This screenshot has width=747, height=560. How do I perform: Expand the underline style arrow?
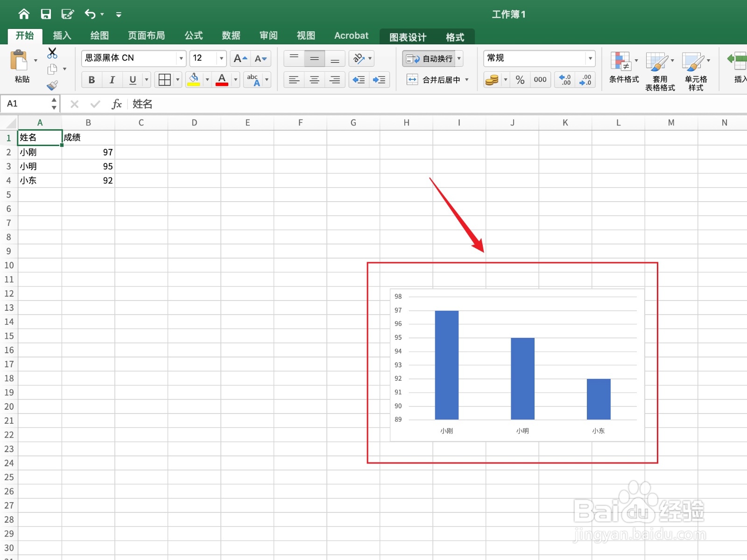147,80
